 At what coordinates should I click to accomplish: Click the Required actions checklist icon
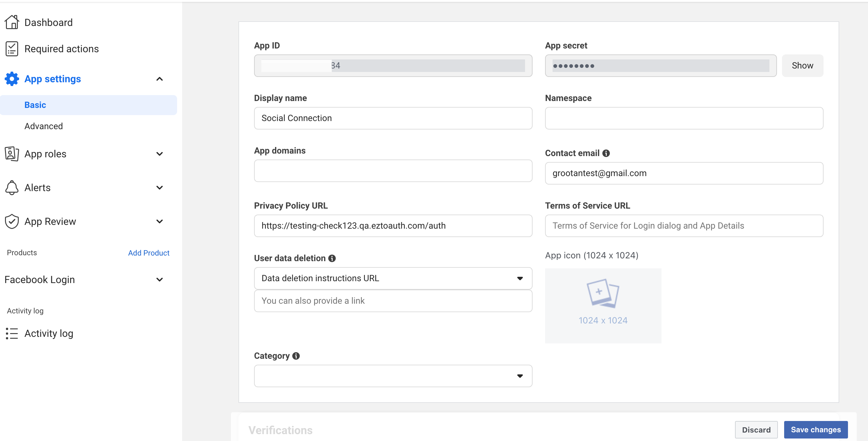point(12,49)
